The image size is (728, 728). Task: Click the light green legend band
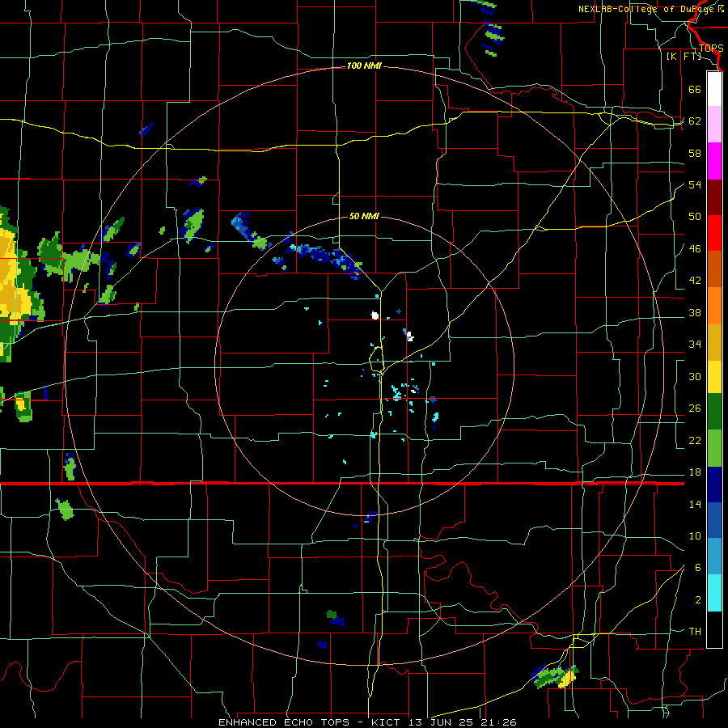tap(714, 448)
